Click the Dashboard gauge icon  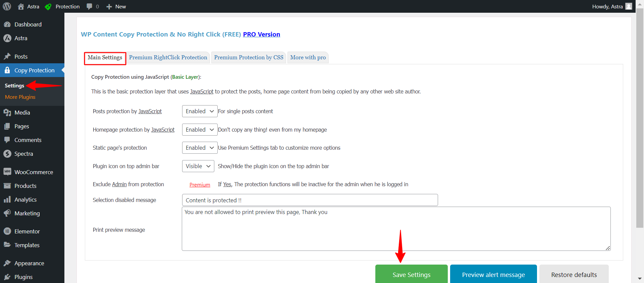(x=7, y=24)
